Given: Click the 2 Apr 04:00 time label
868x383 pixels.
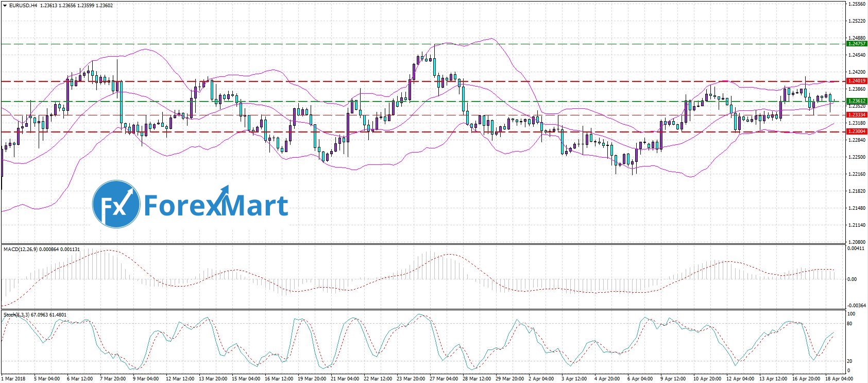Looking at the screenshot, I should coord(541,379).
